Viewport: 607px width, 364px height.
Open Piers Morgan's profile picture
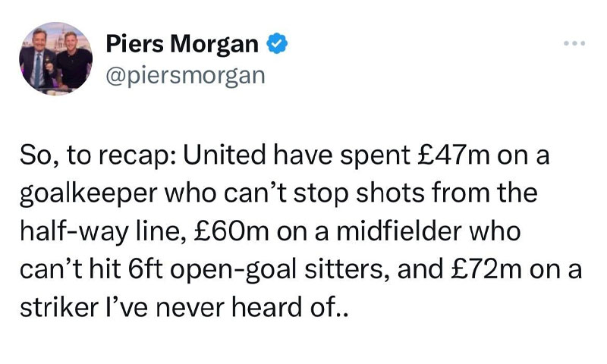click(55, 59)
